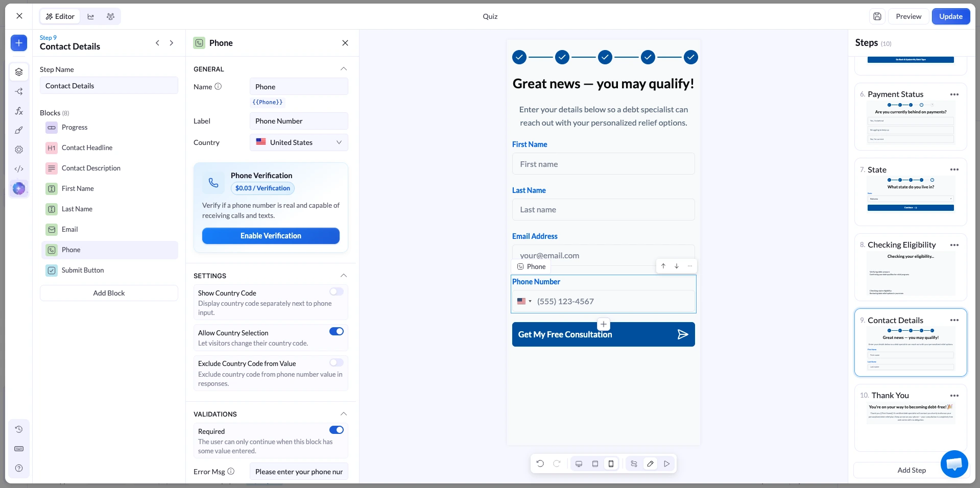
Task: Open the layers panel icon in sidebar
Action: (x=19, y=72)
